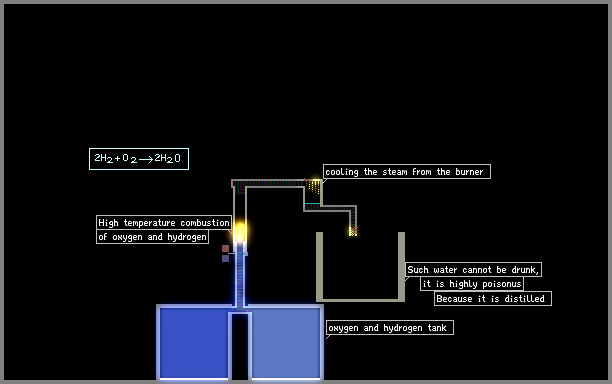Click the left wall of collection container
612x384 pixels.
319,267
